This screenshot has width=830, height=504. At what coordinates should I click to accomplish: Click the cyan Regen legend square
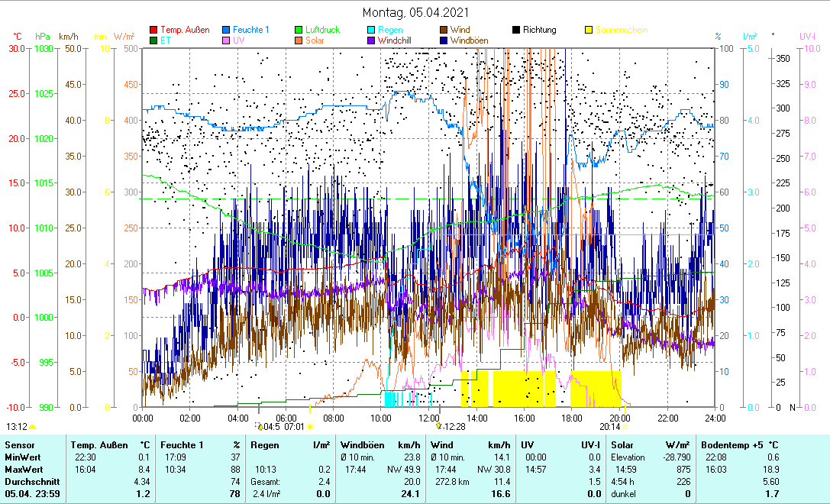click(x=371, y=31)
